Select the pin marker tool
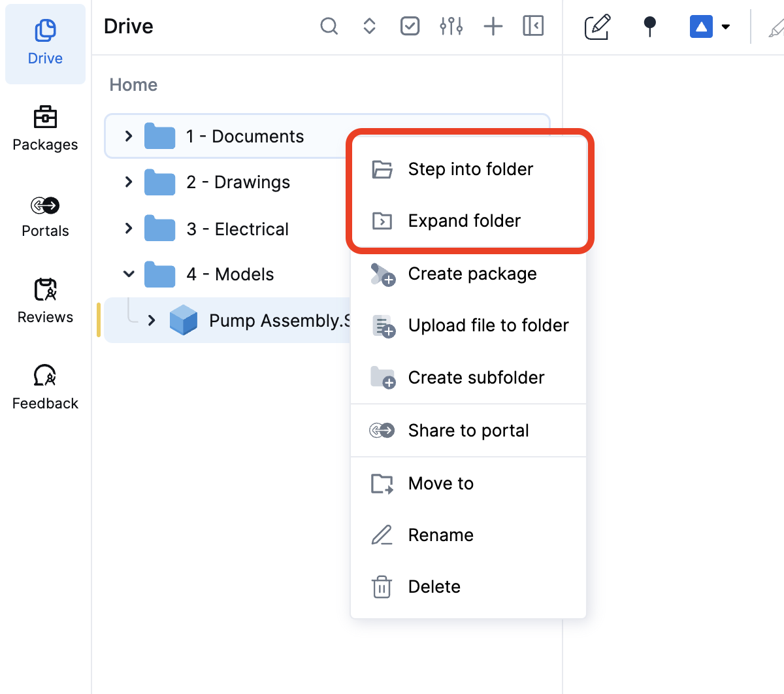Viewport: 784px width, 694px height. point(649,27)
